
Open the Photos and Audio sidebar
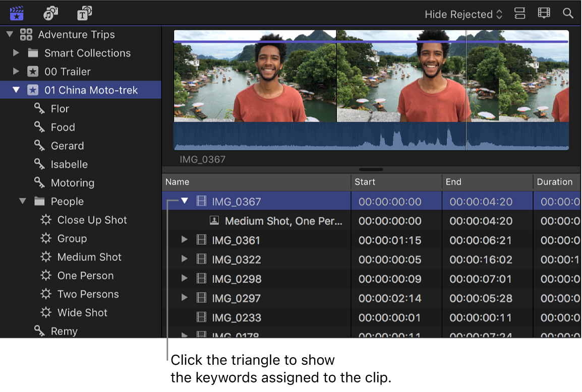click(50, 13)
